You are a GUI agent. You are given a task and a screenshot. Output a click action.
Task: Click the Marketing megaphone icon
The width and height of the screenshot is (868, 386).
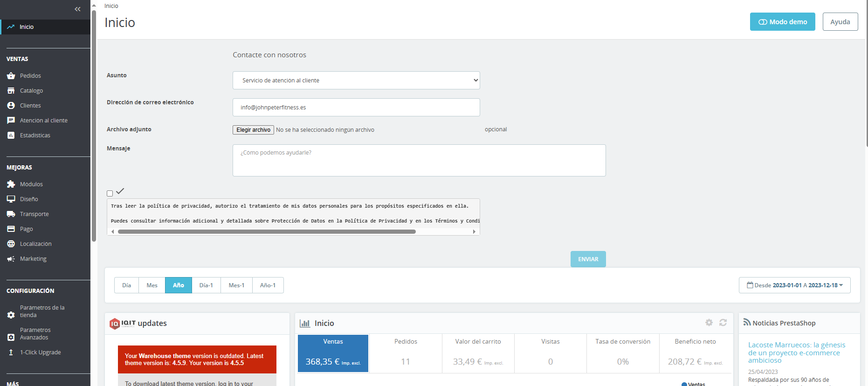11,259
